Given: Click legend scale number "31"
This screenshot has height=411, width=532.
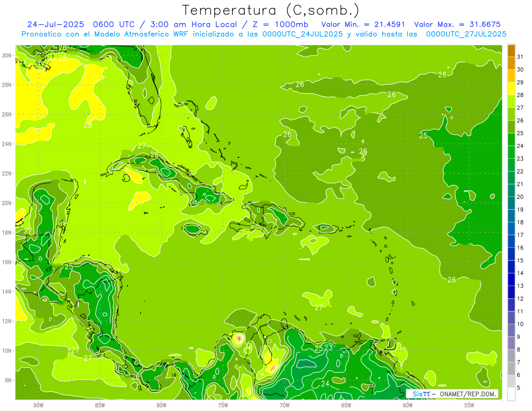Looking at the screenshot, I should click(520, 56).
